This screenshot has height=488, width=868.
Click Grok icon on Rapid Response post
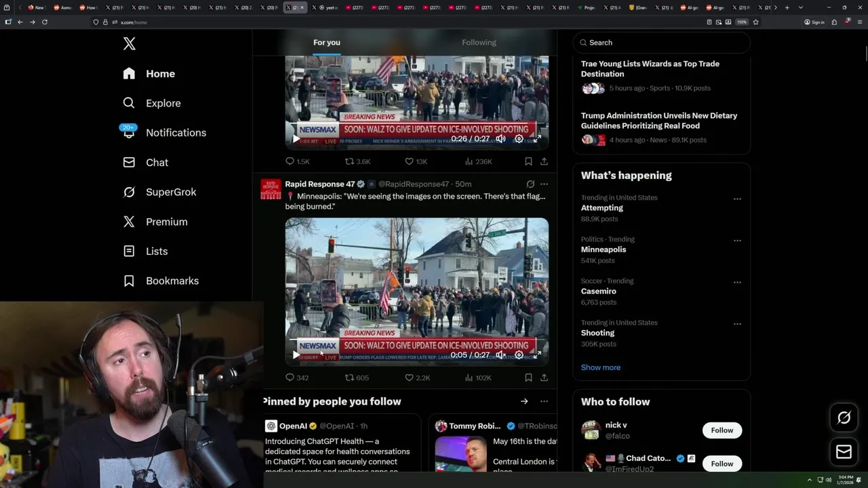[x=530, y=184]
